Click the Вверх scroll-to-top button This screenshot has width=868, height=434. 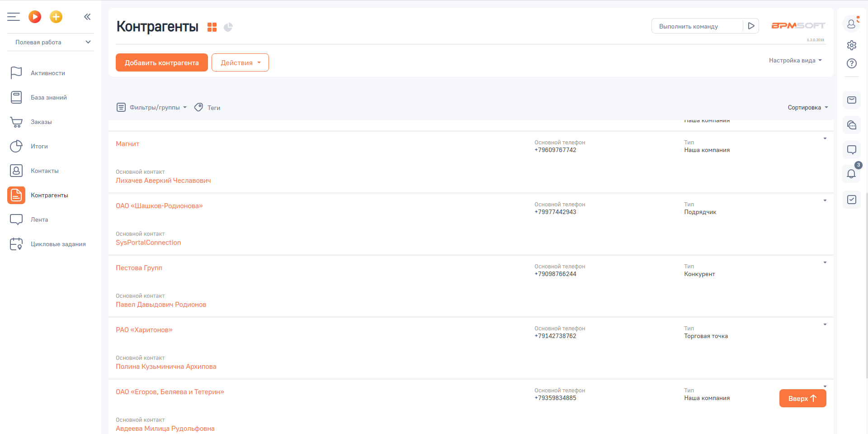click(x=803, y=398)
